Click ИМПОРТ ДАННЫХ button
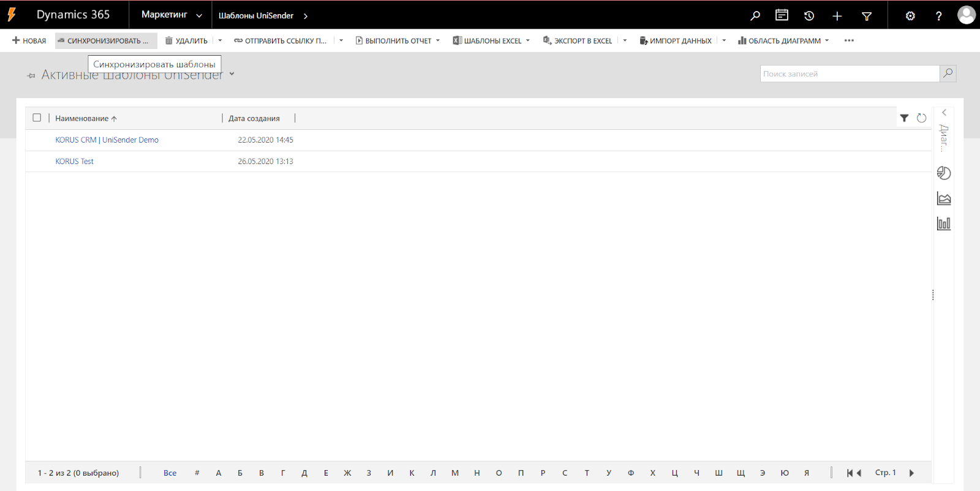This screenshot has height=491, width=980. coord(676,40)
